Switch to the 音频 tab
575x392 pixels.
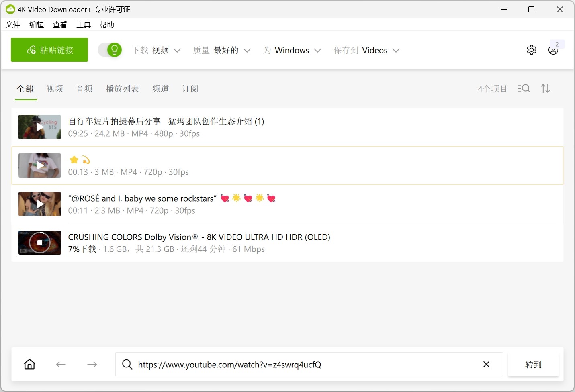[84, 89]
